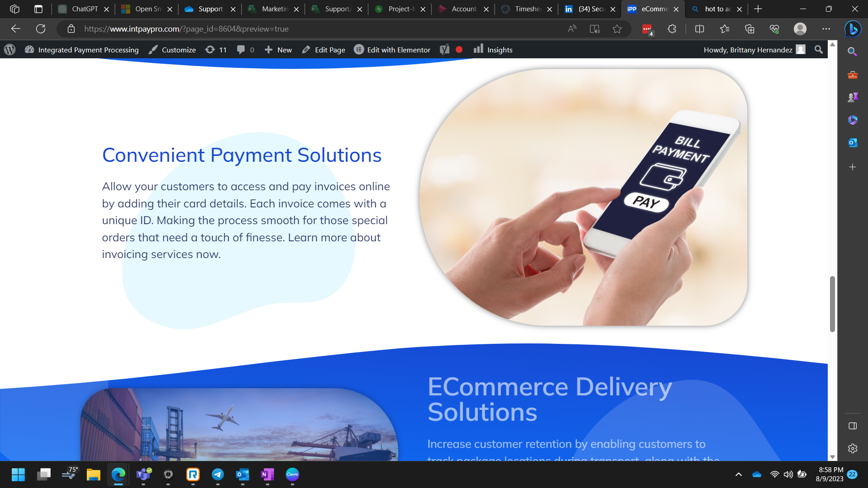This screenshot has width=868, height=488.
Task: Open the admin bar search magnifier
Action: 818,50
